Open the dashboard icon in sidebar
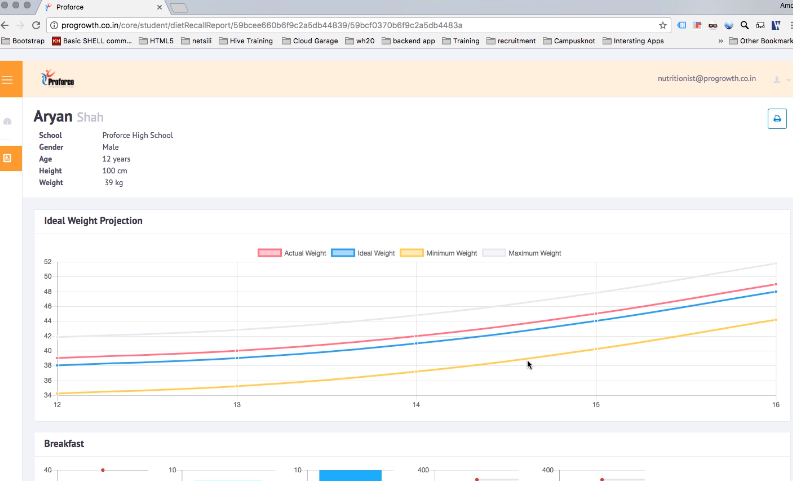 [x=8, y=121]
